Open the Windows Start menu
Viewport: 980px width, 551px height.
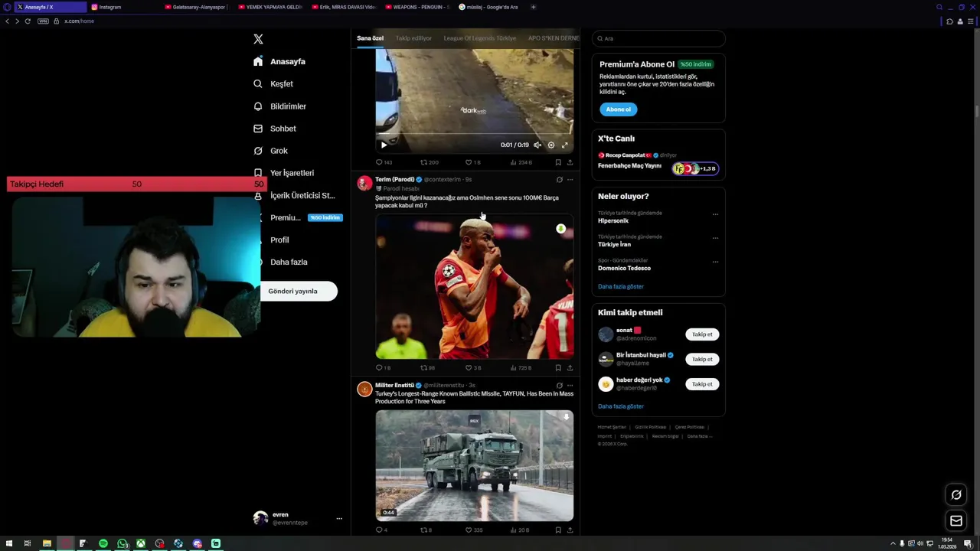(x=9, y=543)
